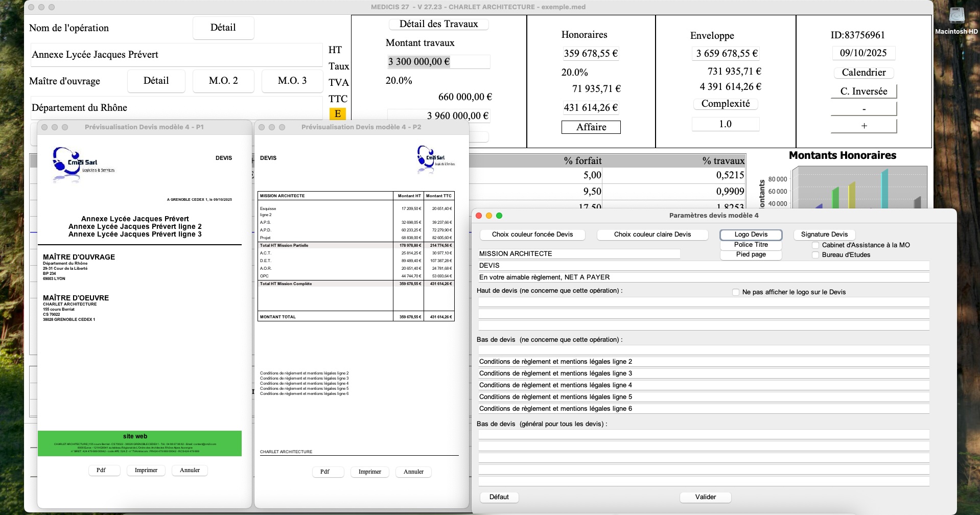Click Imprimer in the P1 preview window
The width and height of the screenshot is (980, 515).
pos(146,471)
